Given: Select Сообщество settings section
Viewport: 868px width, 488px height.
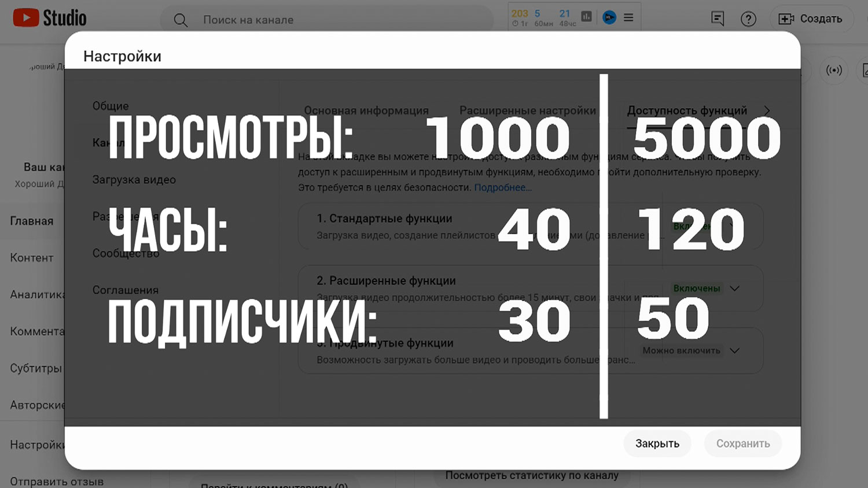Looking at the screenshot, I should [126, 253].
